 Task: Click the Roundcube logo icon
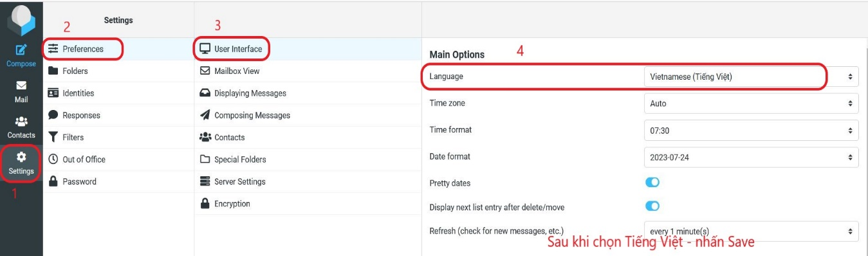(21, 20)
